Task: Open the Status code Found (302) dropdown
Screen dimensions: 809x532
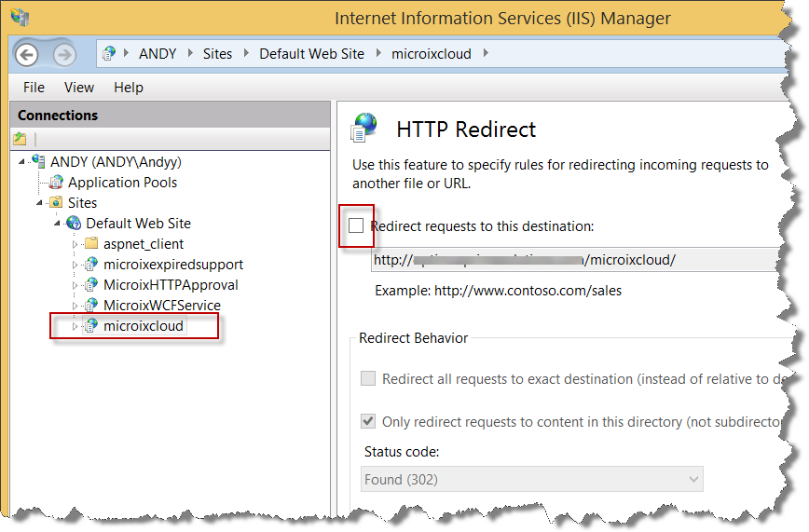Action: [x=531, y=480]
